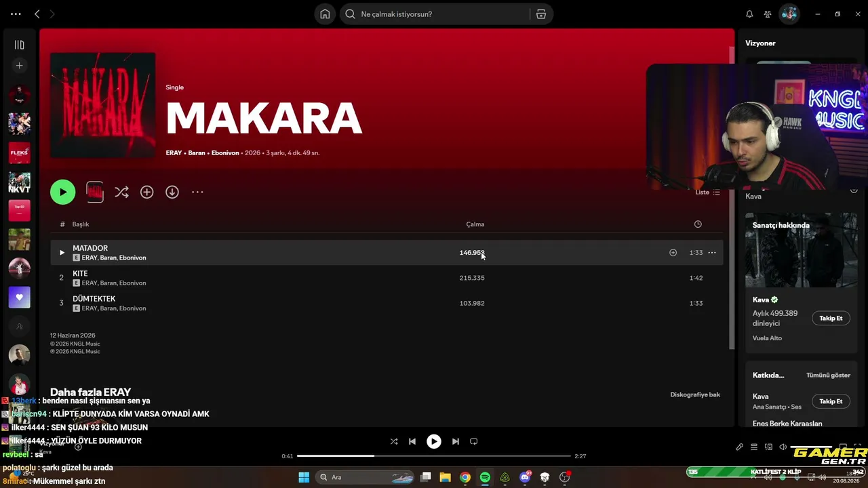The width and height of the screenshot is (868, 488).
Task: Open ERAY artist link in album header
Action: (174, 153)
